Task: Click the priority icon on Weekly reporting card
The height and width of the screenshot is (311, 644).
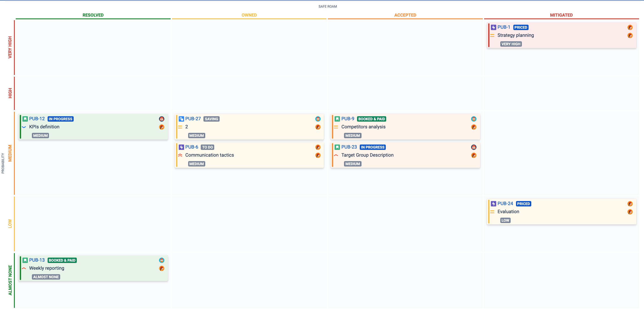Action: point(24,268)
